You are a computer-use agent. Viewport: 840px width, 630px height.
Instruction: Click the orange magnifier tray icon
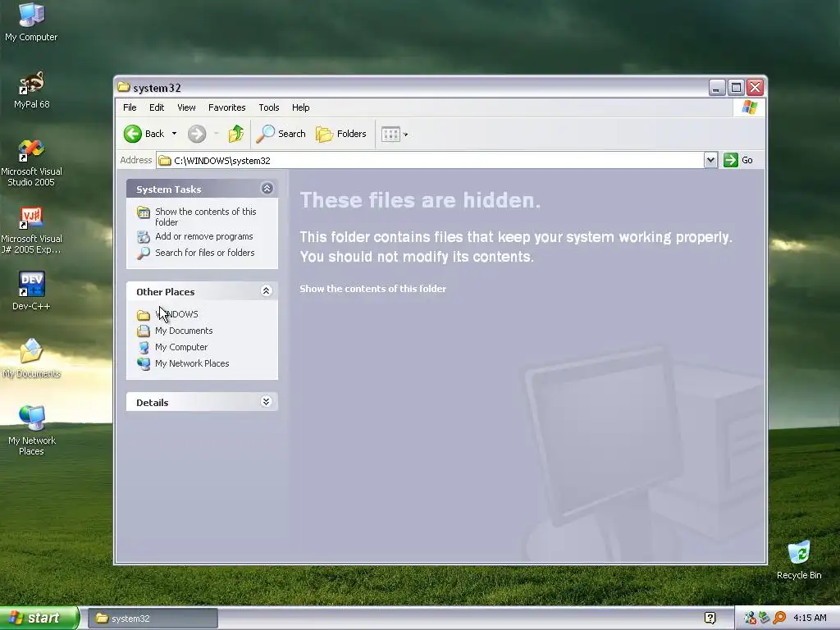(779, 618)
